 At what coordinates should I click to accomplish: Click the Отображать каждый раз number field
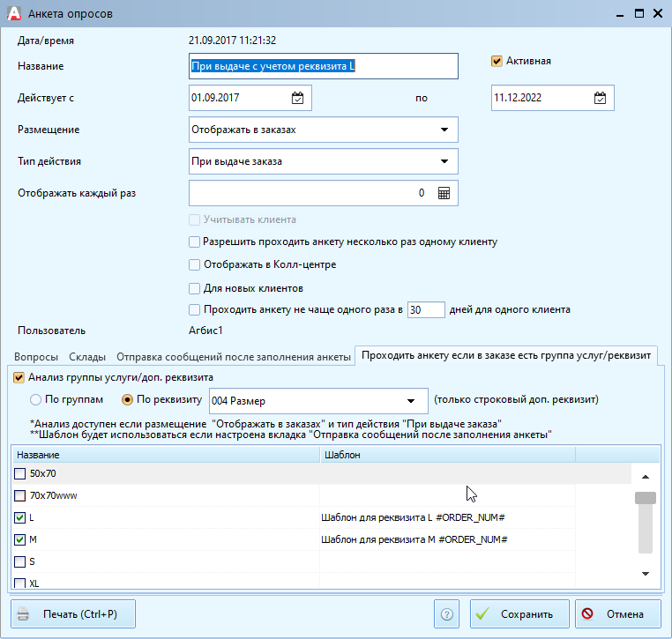tap(323, 193)
